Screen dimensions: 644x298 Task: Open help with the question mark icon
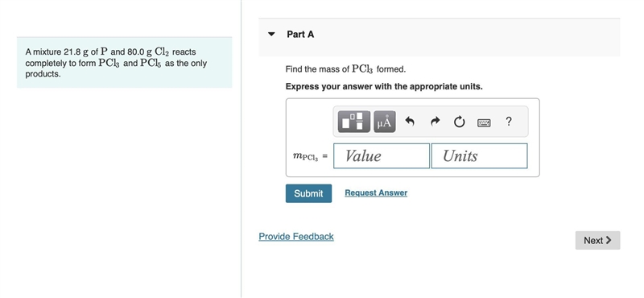point(509,122)
